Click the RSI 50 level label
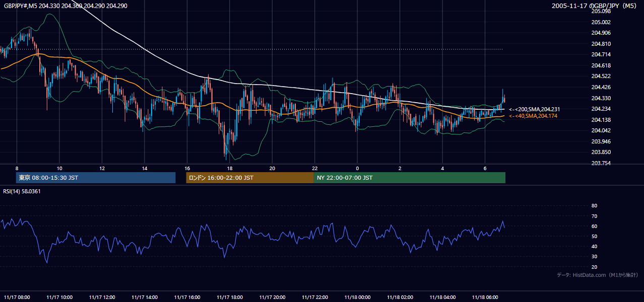 [x=594, y=236]
